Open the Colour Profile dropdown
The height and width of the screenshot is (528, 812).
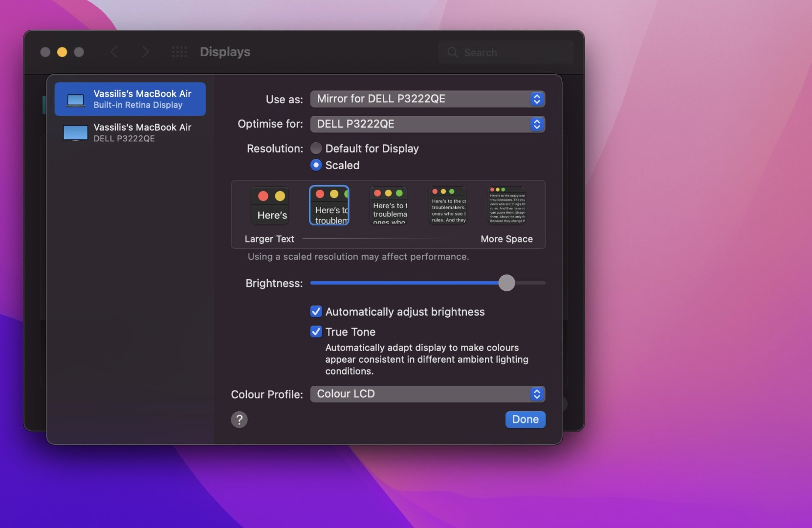click(x=428, y=394)
